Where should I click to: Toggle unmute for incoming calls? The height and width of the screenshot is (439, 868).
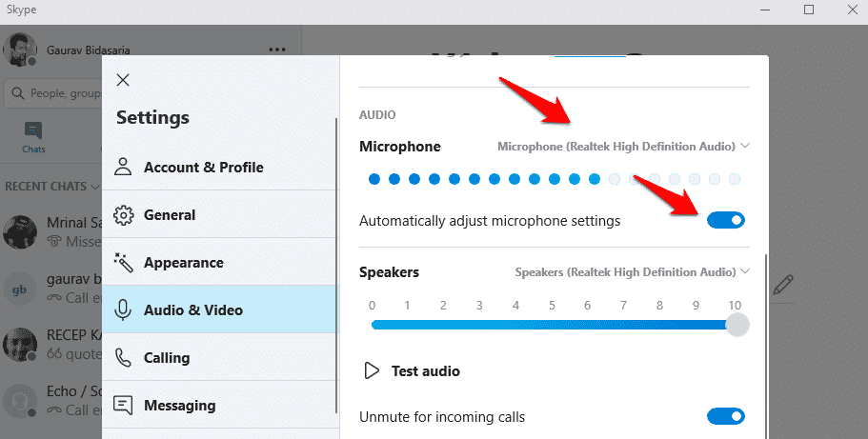pyautogui.click(x=726, y=416)
